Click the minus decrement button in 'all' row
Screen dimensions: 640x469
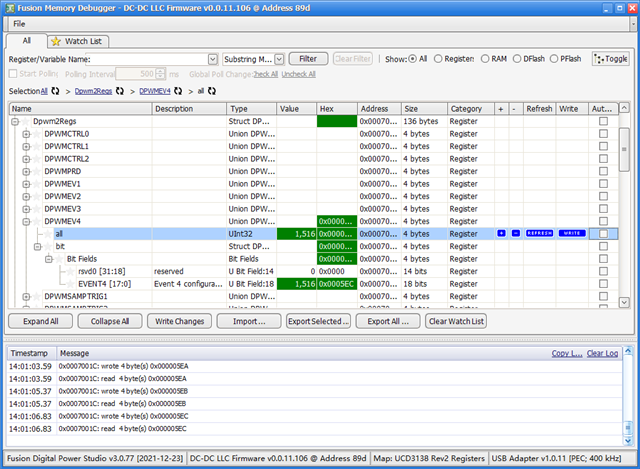[516, 233]
